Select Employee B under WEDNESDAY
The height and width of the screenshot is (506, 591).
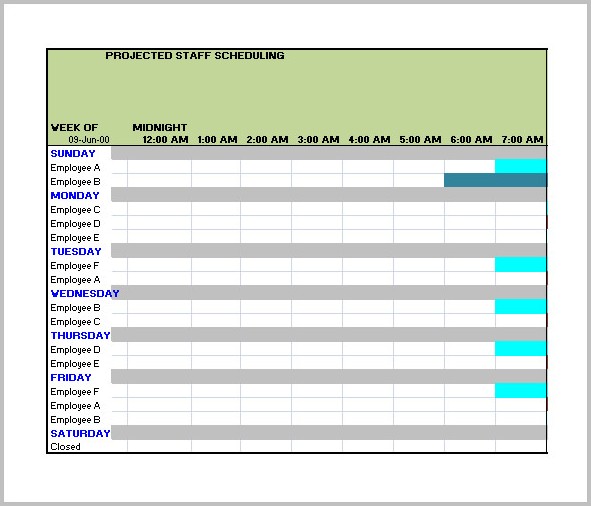75,308
